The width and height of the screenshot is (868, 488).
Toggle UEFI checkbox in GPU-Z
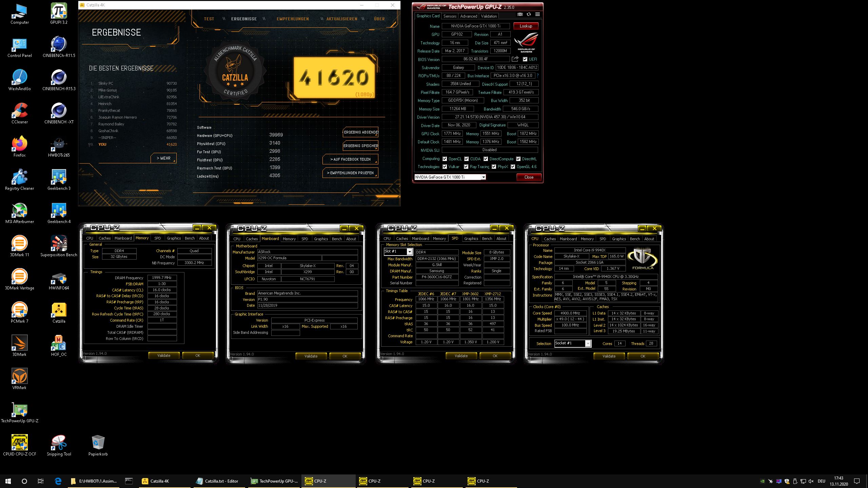[x=525, y=59]
